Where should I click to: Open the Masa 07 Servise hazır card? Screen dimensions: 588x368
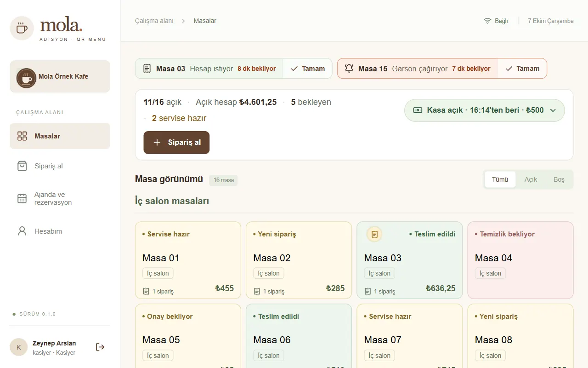pyautogui.click(x=409, y=336)
